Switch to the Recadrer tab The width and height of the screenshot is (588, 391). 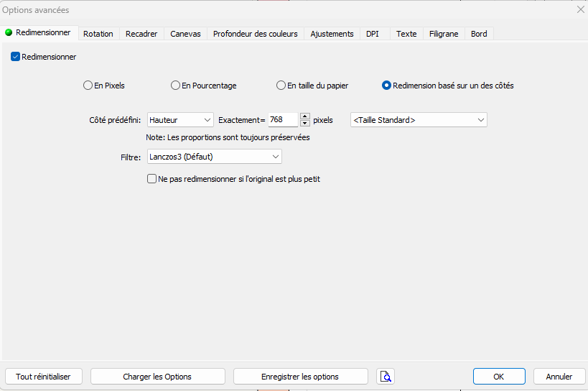[141, 34]
